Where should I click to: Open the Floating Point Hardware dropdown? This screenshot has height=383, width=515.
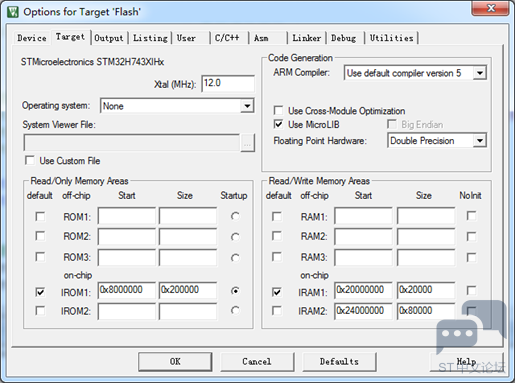coord(480,141)
